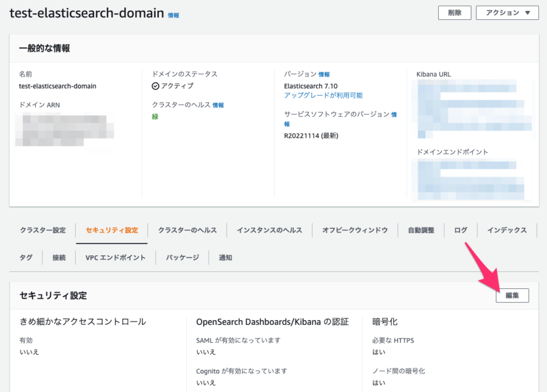The width and height of the screenshot is (547, 392).
Task: Switch to the VPC エンドポイント tab
Action: point(116,258)
